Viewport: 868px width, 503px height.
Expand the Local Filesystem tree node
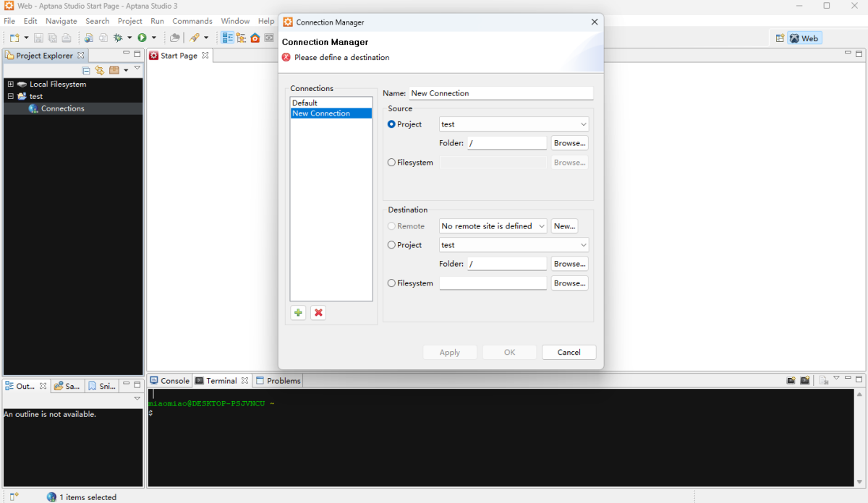pyautogui.click(x=11, y=85)
